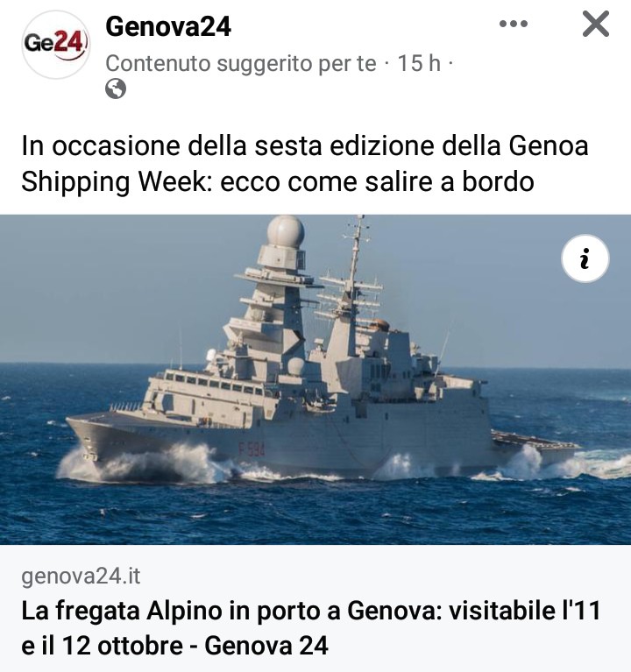The width and height of the screenshot is (631, 672).
Task: Click the F 594 hull number in the photo
Action: point(252,449)
